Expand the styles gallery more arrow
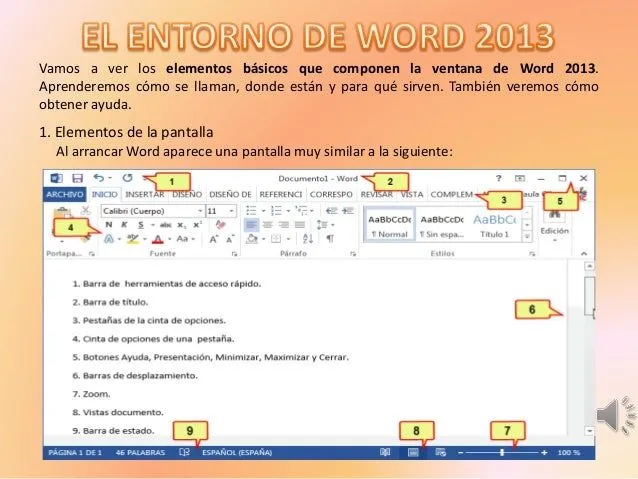 [527, 236]
